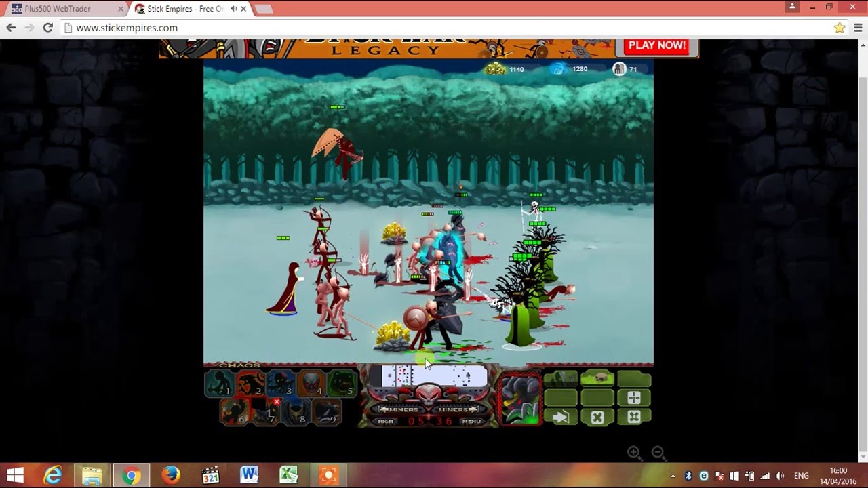Select Chaos unit slot 6
The height and width of the screenshot is (488, 868).
tap(235, 411)
